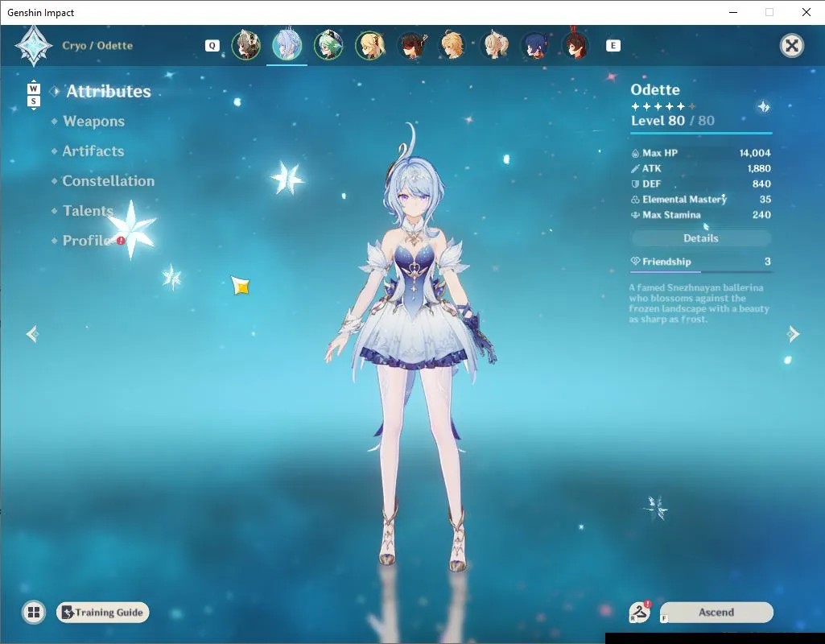Open the Weapons section
This screenshot has height=644, width=825.
pos(93,122)
